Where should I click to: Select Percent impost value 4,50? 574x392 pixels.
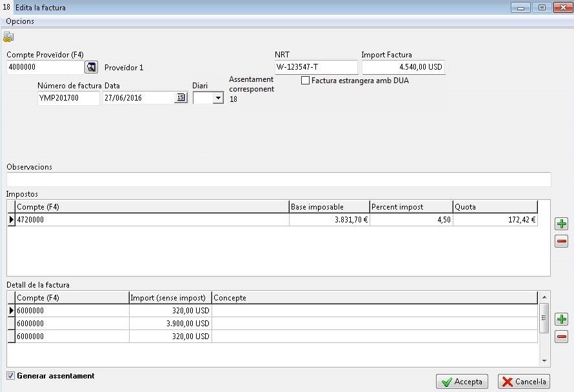tap(411, 220)
